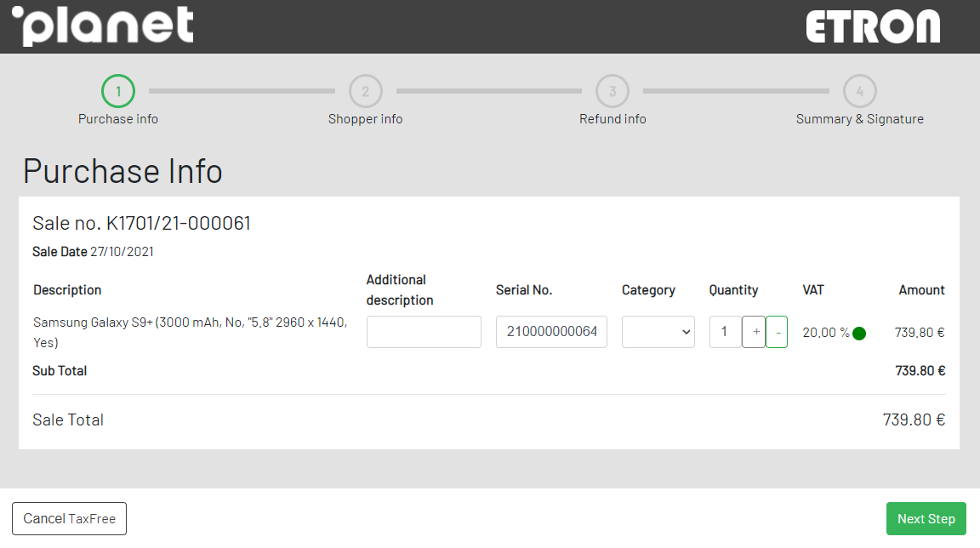Go to step 2 Shopper info
This screenshot has width=980, height=548.
click(x=366, y=91)
